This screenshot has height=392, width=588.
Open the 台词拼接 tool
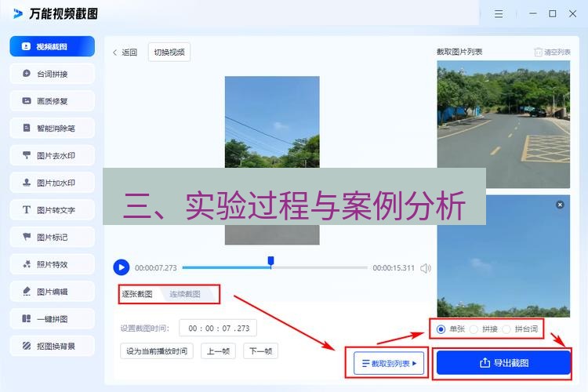52,74
